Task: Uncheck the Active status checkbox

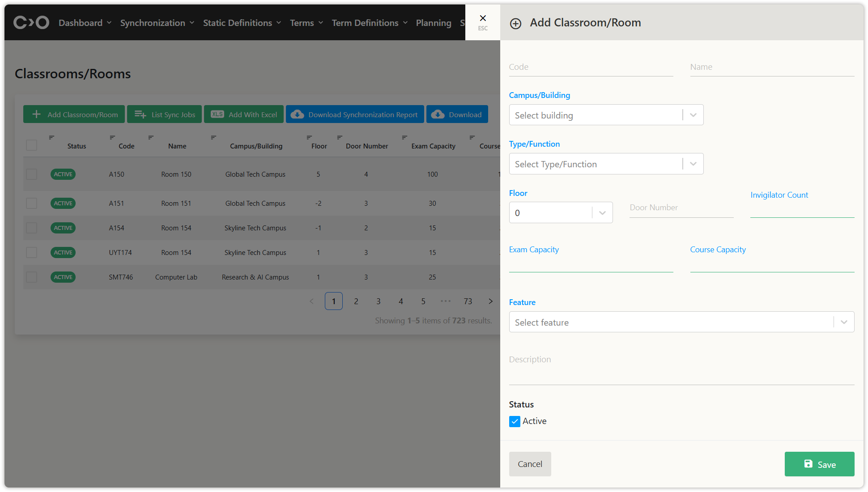Action: [515, 421]
